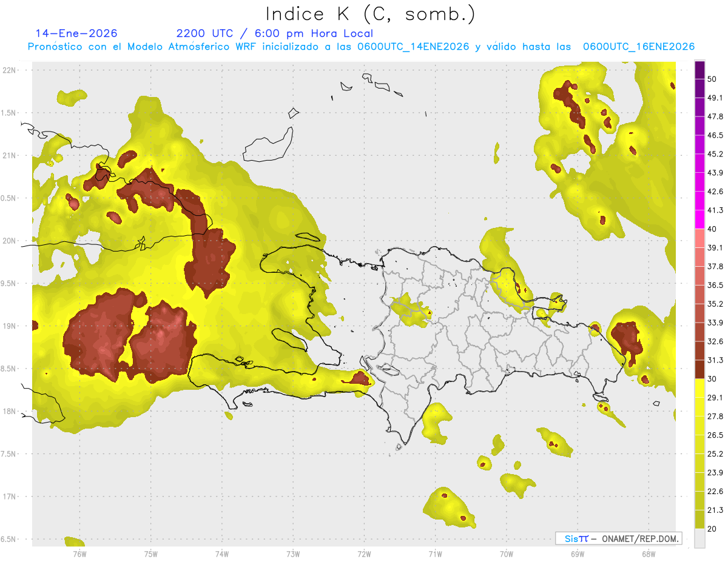Pick the dark brown swatch between 30 and 31.3
The height and width of the screenshot is (562, 728).
point(699,370)
